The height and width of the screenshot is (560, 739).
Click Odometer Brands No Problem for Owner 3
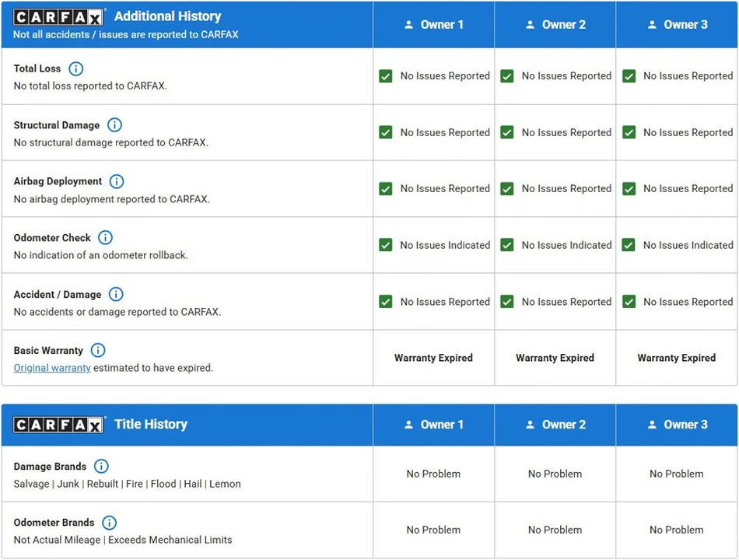677,530
